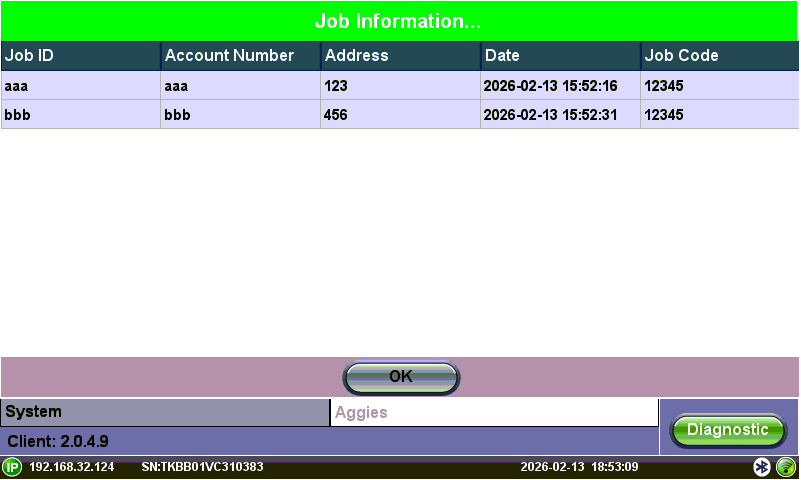The image size is (801, 480).
Task: Click the Bluetooth icon in status bar
Action: (762, 467)
